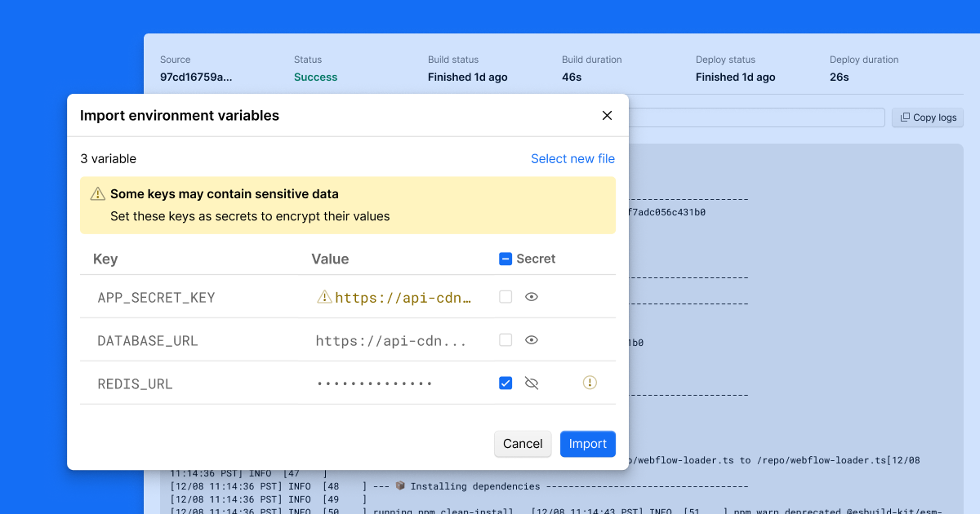Screen dimensions: 980x514
Task: Show the DATABASE_URL value using its eye icon
Action: 532,339
